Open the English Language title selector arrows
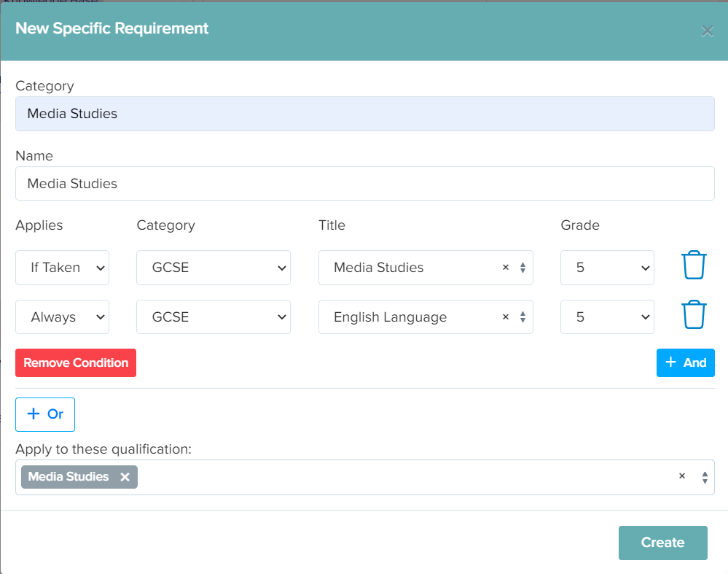 [x=522, y=317]
